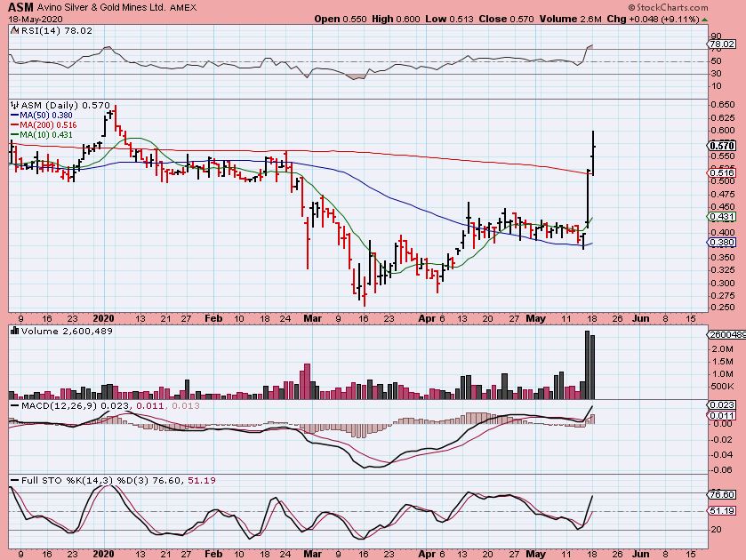Click the OHLC bar icon beside ASM (Daily)
The image size is (746, 560).
point(15,105)
